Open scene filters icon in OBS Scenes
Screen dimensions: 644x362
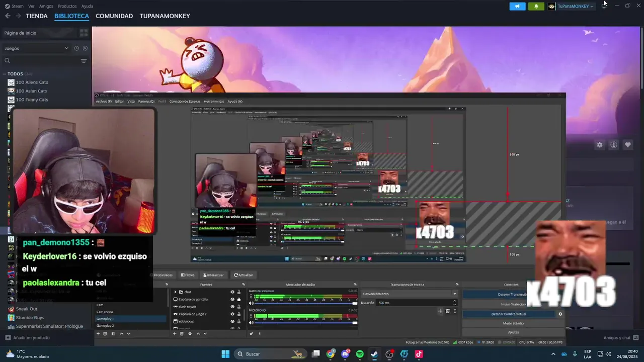(x=113, y=333)
